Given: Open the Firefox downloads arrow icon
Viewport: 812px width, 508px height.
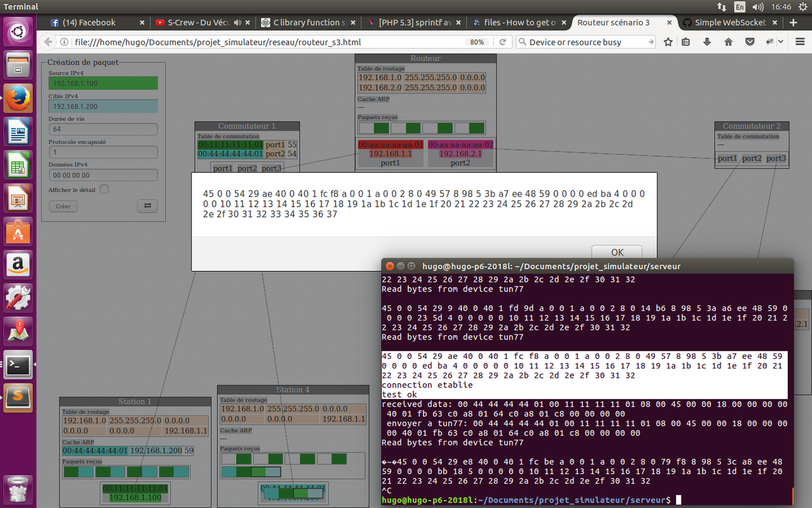Looking at the screenshot, I should coord(707,42).
